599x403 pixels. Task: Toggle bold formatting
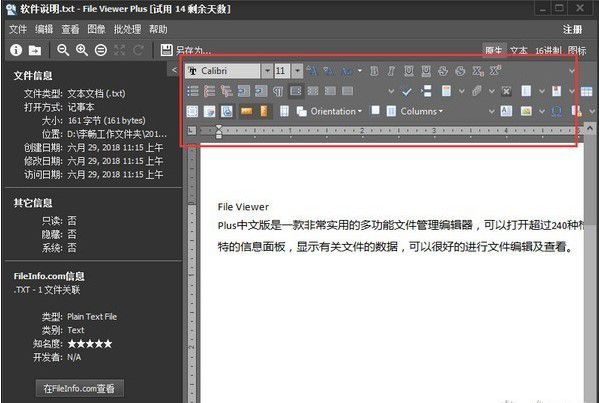pyautogui.click(x=374, y=71)
